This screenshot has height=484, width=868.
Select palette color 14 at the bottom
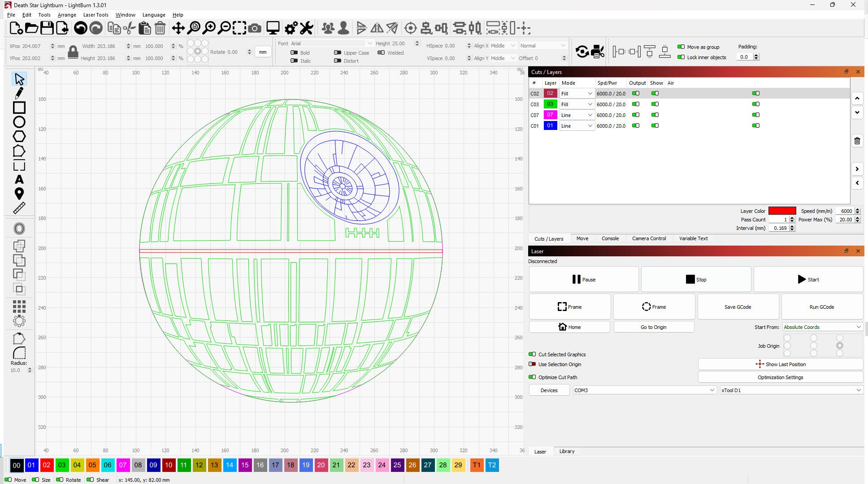230,465
